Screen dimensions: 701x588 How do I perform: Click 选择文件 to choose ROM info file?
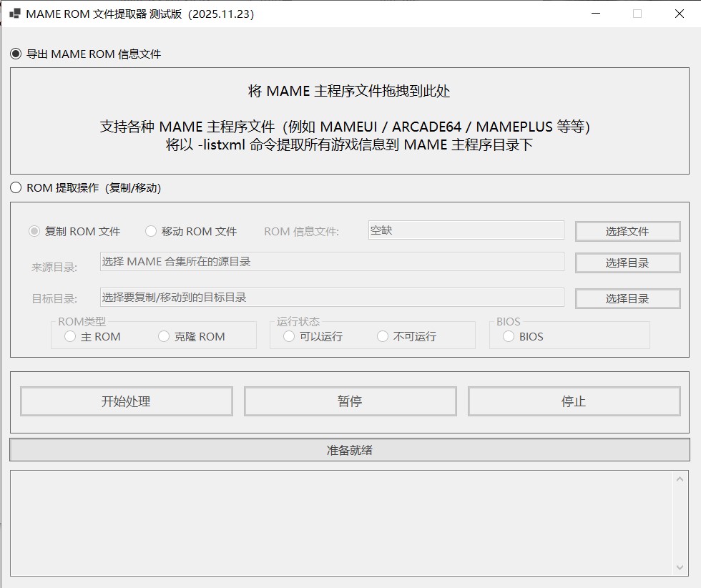pos(628,231)
